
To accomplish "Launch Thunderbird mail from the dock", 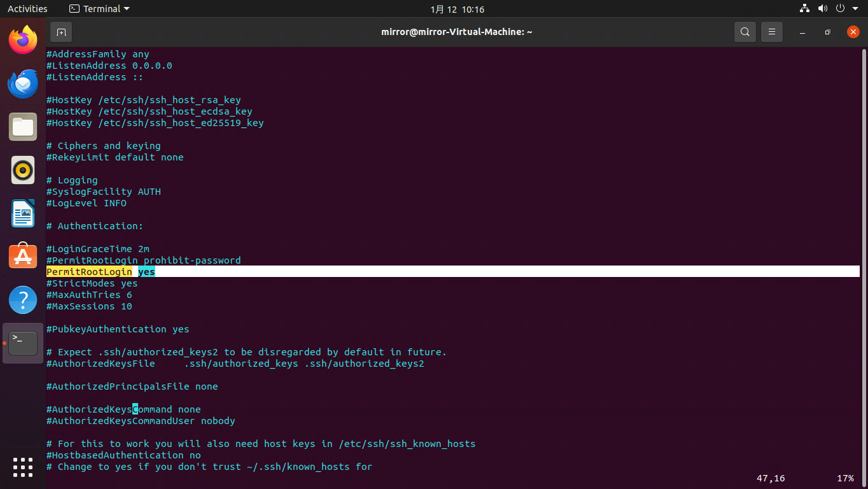I will (23, 83).
